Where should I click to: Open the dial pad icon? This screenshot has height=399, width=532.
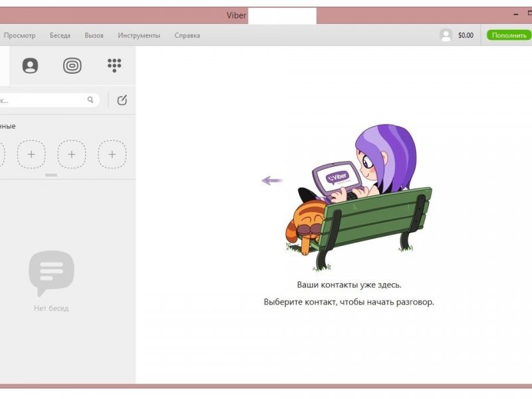[114, 65]
